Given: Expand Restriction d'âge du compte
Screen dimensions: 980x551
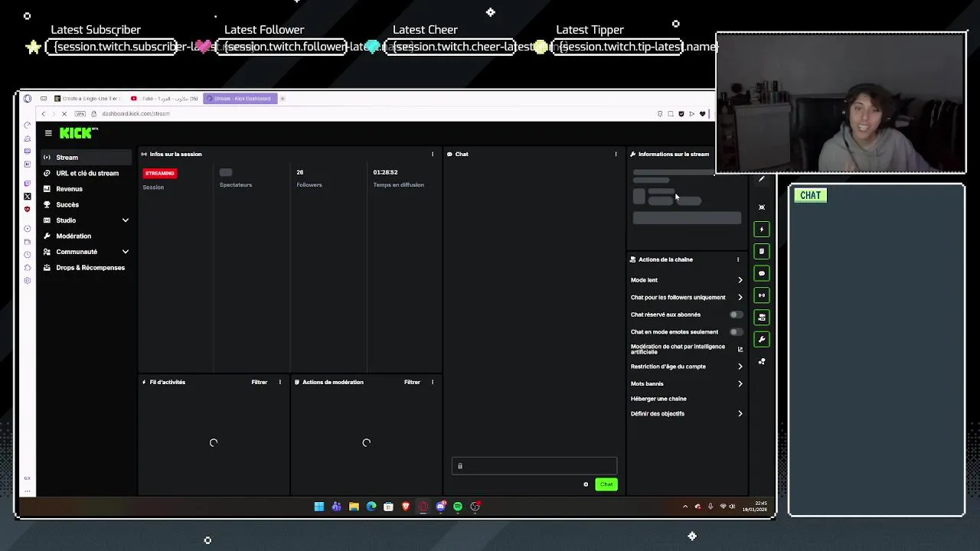Looking at the screenshot, I should 687,367.
